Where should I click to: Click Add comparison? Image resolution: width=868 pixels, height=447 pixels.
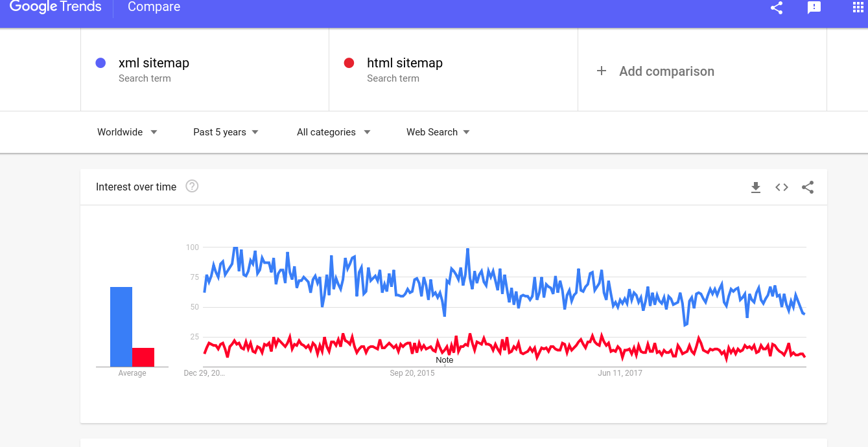[x=666, y=71]
